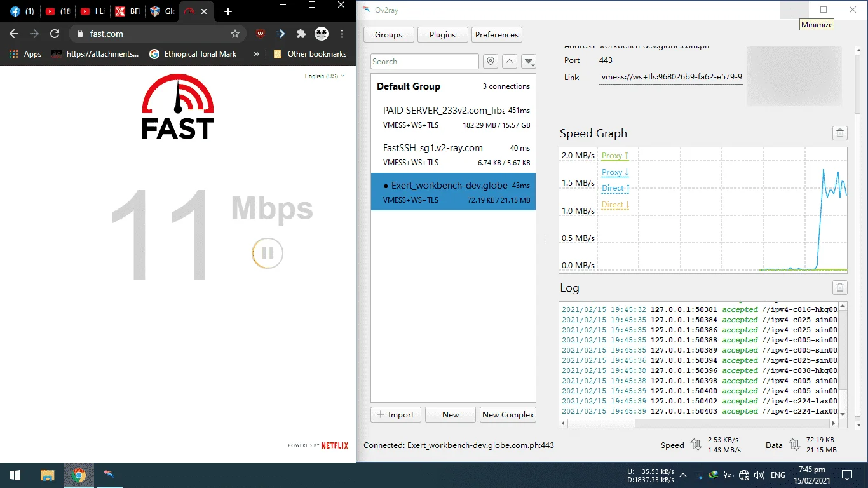
Task: Click the battery icon in system tray
Action: pos(729,475)
